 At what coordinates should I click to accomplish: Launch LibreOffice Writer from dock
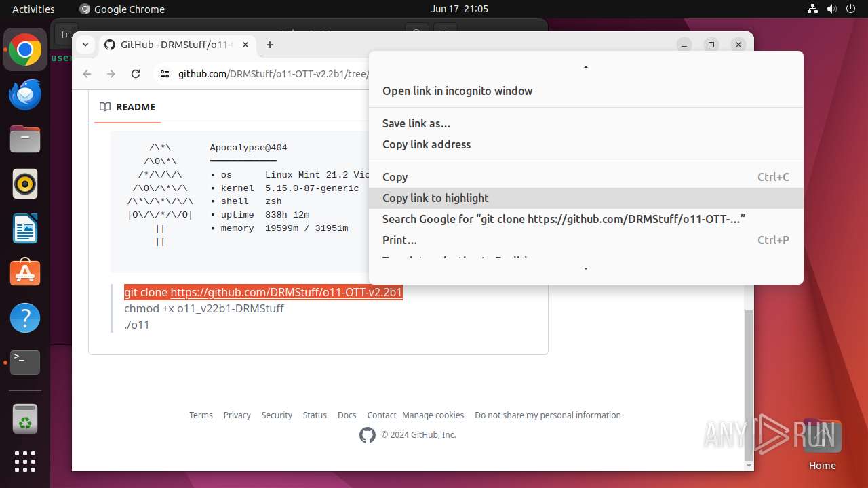pyautogui.click(x=25, y=228)
